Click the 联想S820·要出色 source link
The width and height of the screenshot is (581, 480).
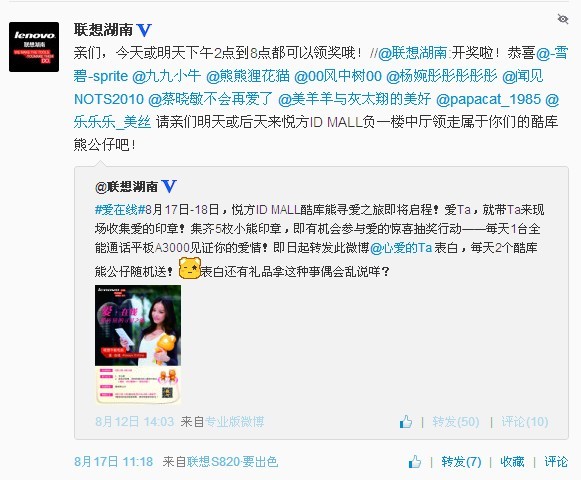232,462
